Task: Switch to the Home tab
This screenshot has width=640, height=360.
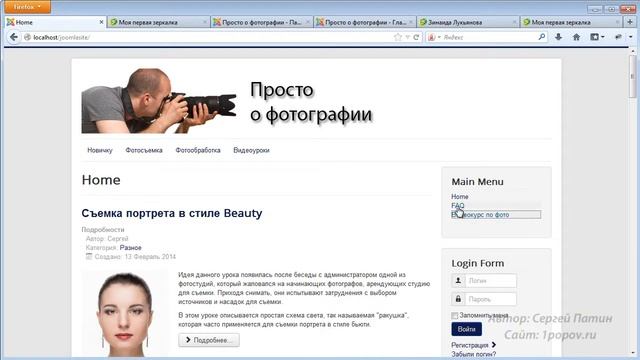Action: (x=55, y=22)
